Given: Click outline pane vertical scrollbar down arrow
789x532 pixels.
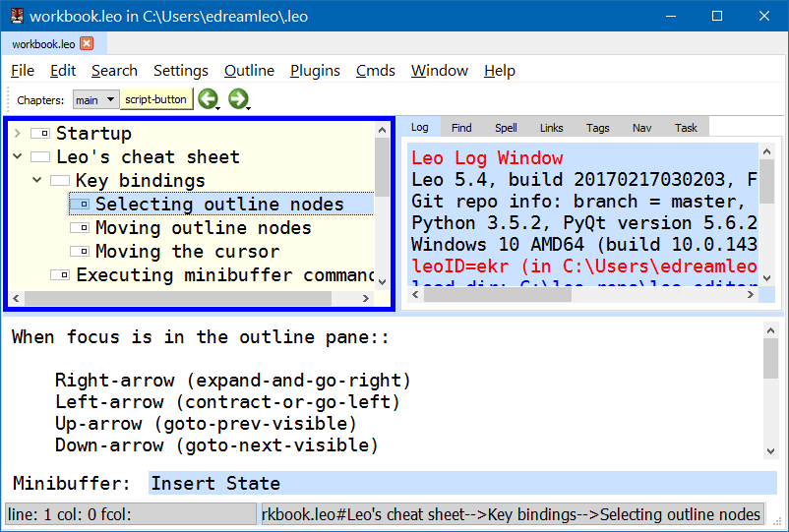Looking at the screenshot, I should 382,282.
